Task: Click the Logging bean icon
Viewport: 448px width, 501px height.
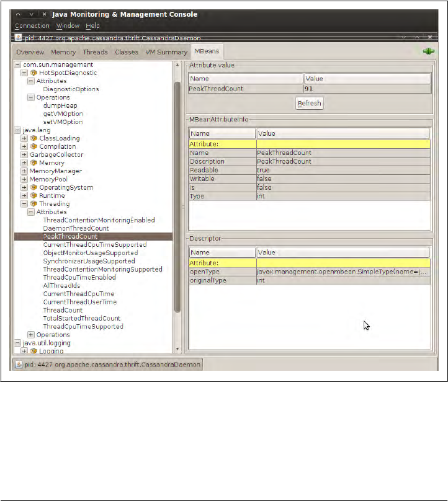Action: (x=34, y=351)
